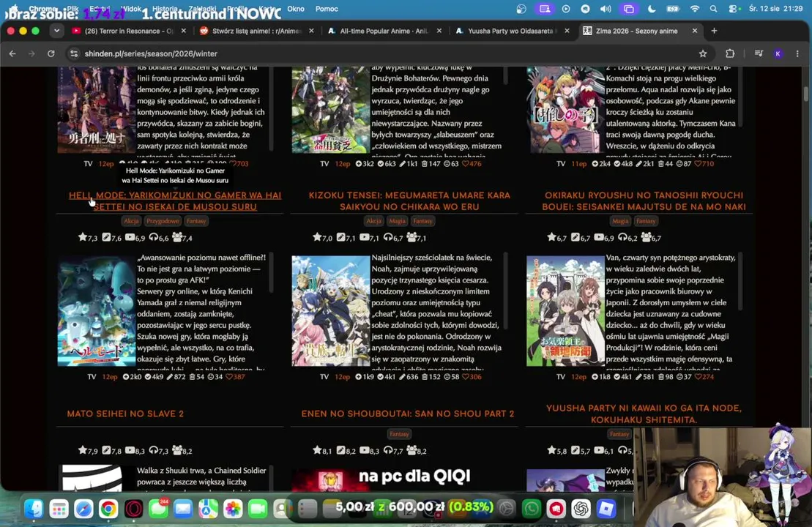
Task: Open Photos from the dock
Action: click(233, 509)
